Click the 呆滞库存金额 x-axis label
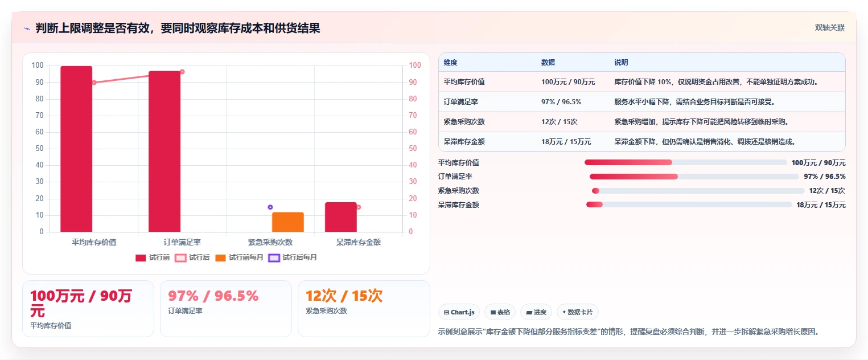This screenshot has height=360, width=868. [359, 242]
